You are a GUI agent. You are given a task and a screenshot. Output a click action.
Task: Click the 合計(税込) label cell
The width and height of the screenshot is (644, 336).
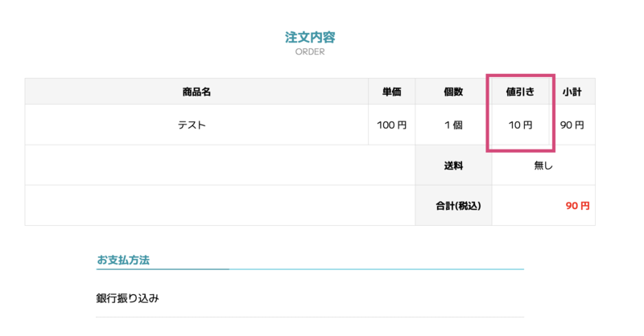pyautogui.click(x=453, y=206)
